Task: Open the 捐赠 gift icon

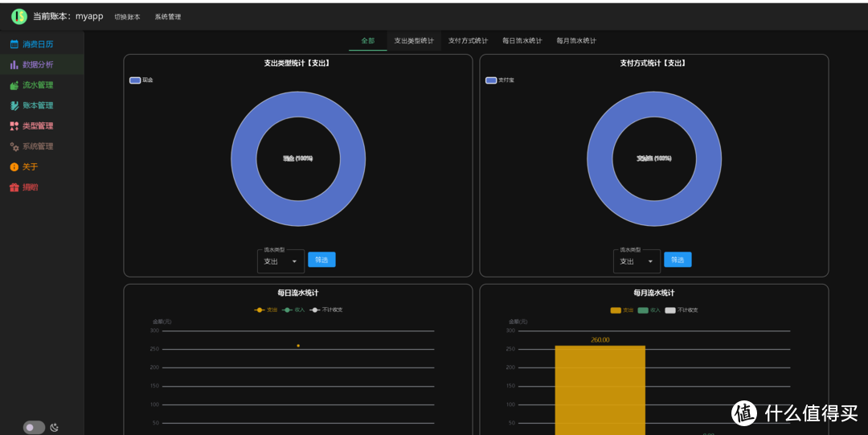Action: [14, 187]
